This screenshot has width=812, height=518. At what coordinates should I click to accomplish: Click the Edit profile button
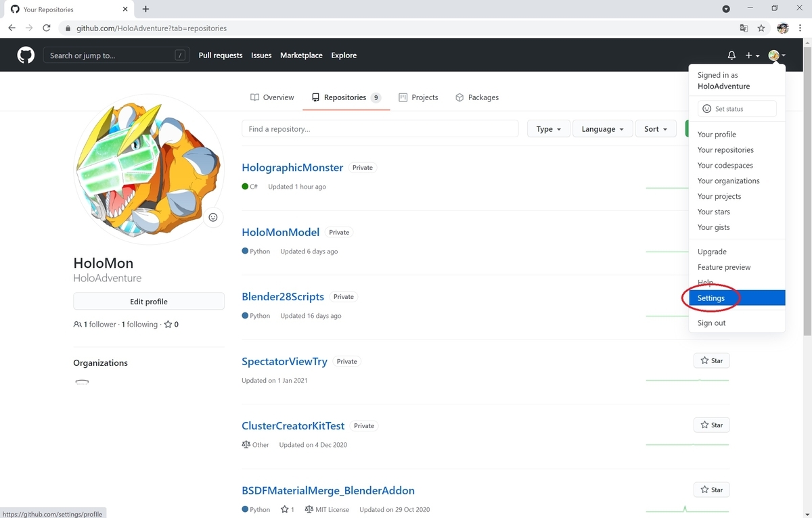click(149, 302)
